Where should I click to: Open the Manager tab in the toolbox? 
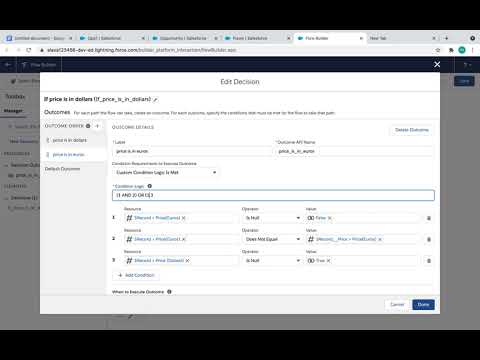pos(13,111)
